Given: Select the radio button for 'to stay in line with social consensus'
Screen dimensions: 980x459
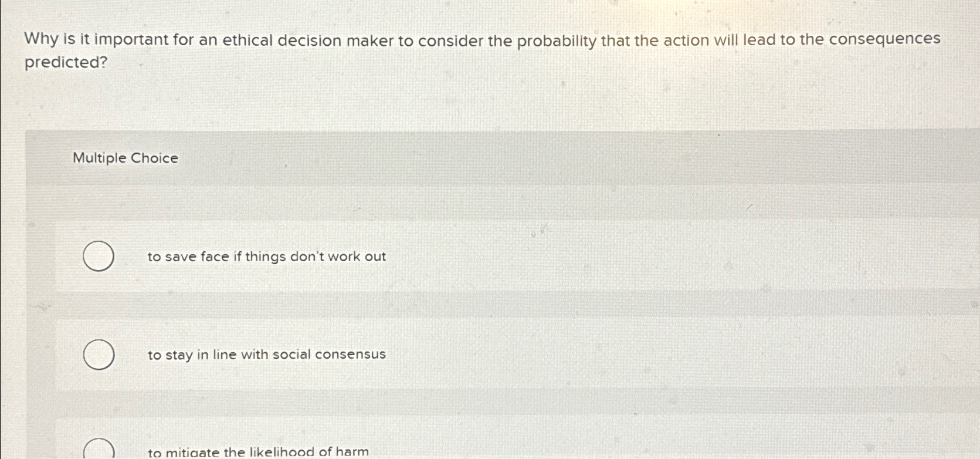Looking at the screenshot, I should [98, 354].
